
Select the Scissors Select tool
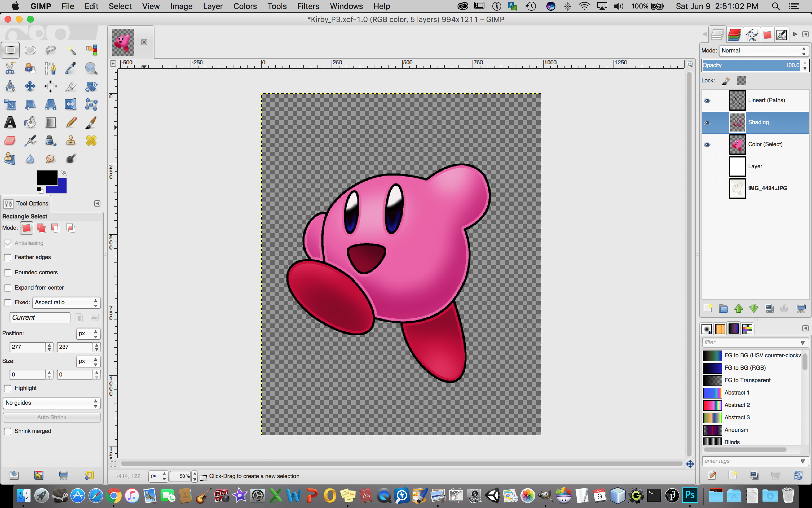coord(10,68)
